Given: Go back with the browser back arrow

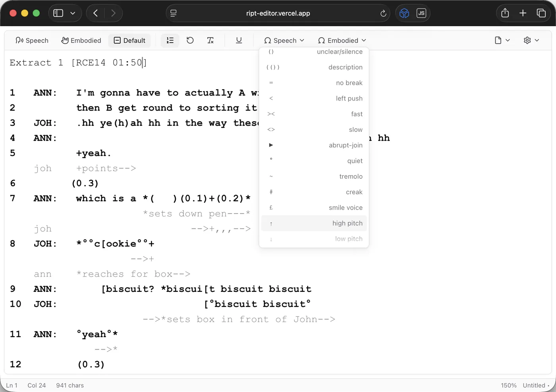Looking at the screenshot, I should pos(95,13).
